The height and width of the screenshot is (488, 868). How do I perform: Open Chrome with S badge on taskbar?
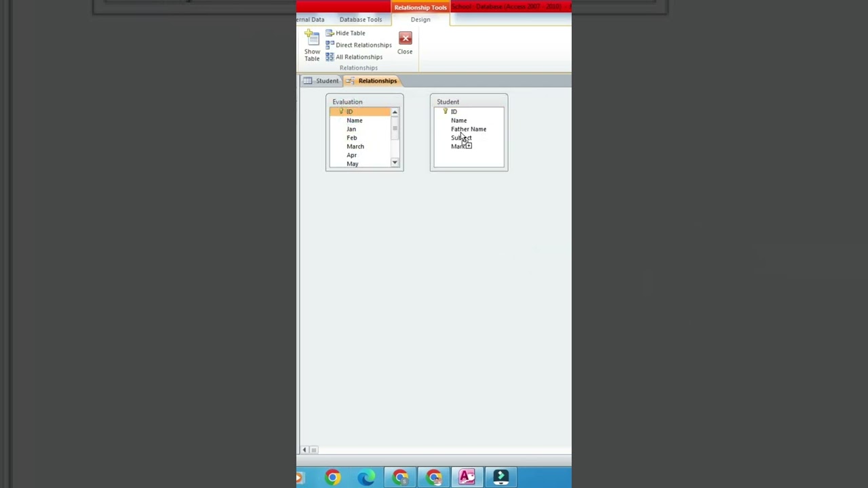pos(400,478)
